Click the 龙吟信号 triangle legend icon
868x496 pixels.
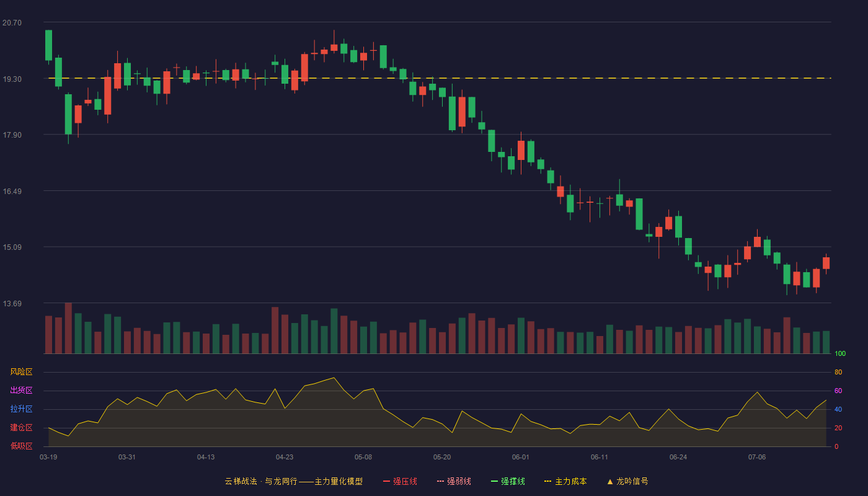pos(610,481)
